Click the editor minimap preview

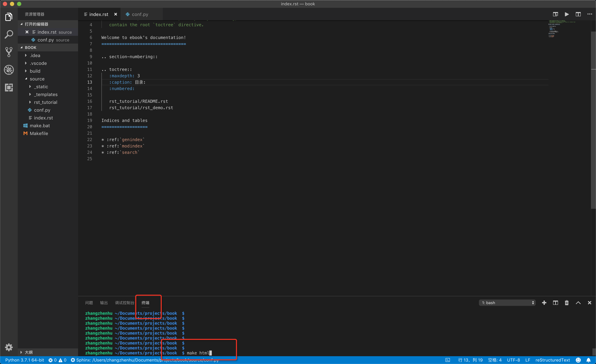[562, 29]
